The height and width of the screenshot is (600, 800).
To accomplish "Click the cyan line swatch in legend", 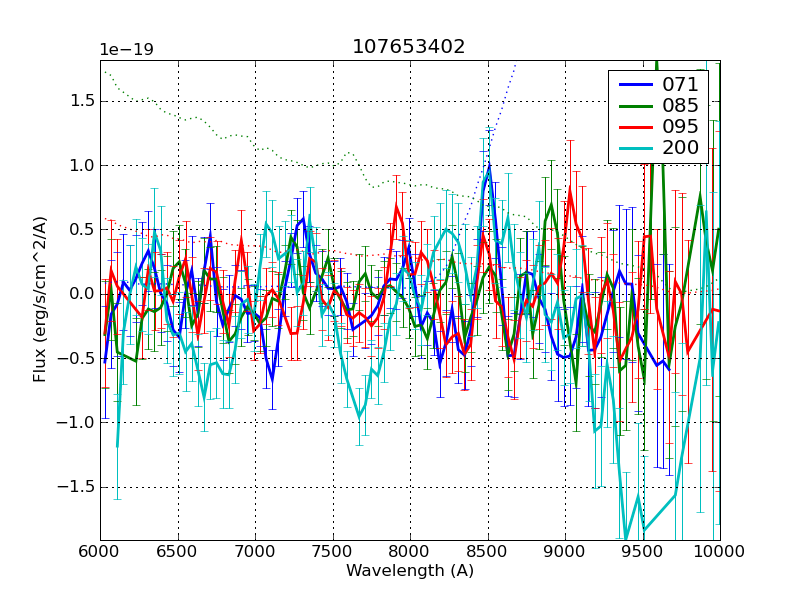I will [634, 148].
